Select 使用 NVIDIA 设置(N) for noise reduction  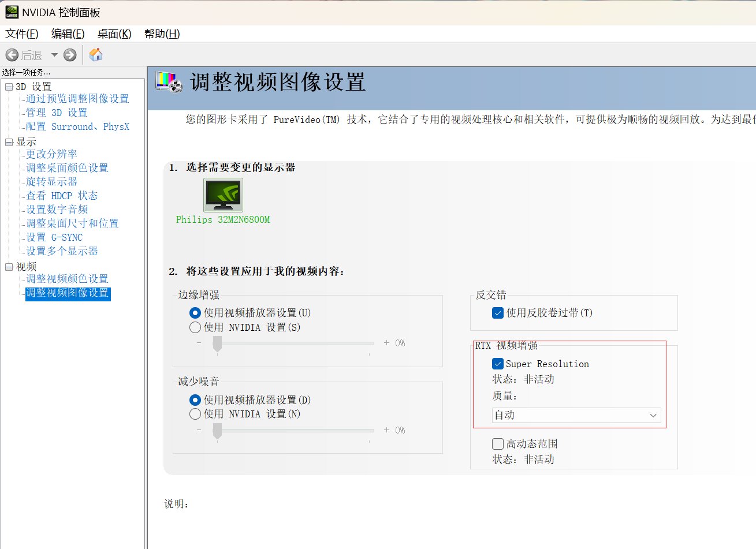195,414
